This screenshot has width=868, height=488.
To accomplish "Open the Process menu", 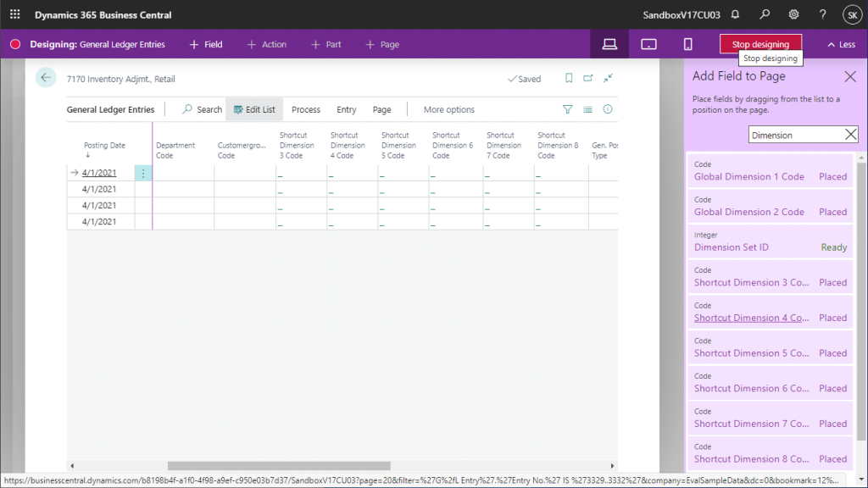I will coord(306,109).
